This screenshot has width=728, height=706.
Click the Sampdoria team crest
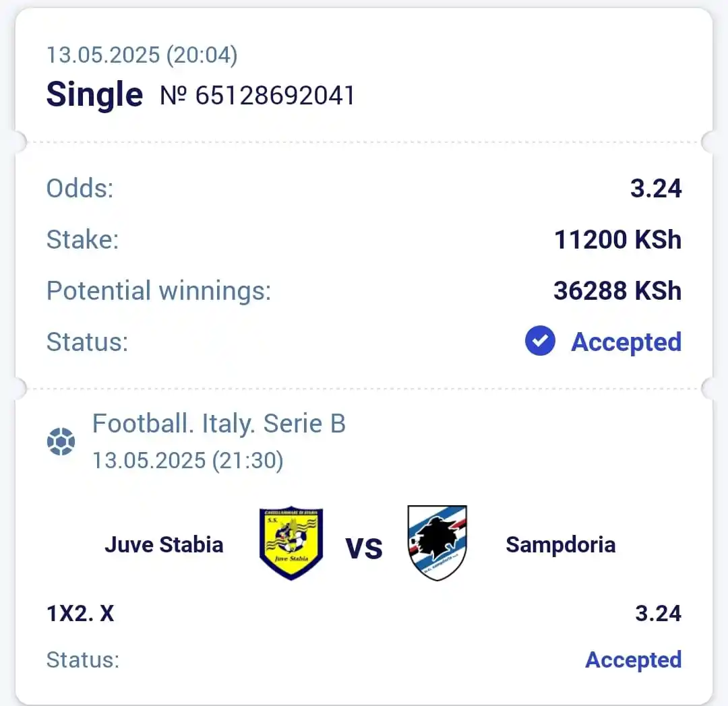pos(437,543)
